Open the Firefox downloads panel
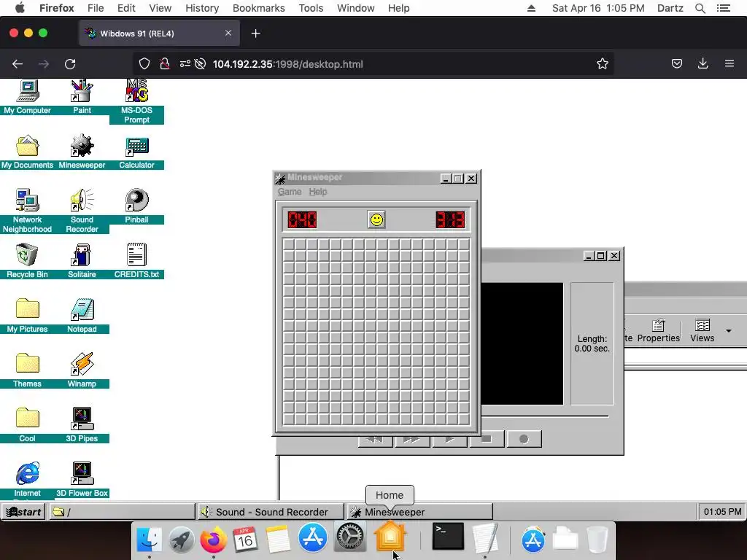Screen dimensions: 747x560 pos(703,64)
